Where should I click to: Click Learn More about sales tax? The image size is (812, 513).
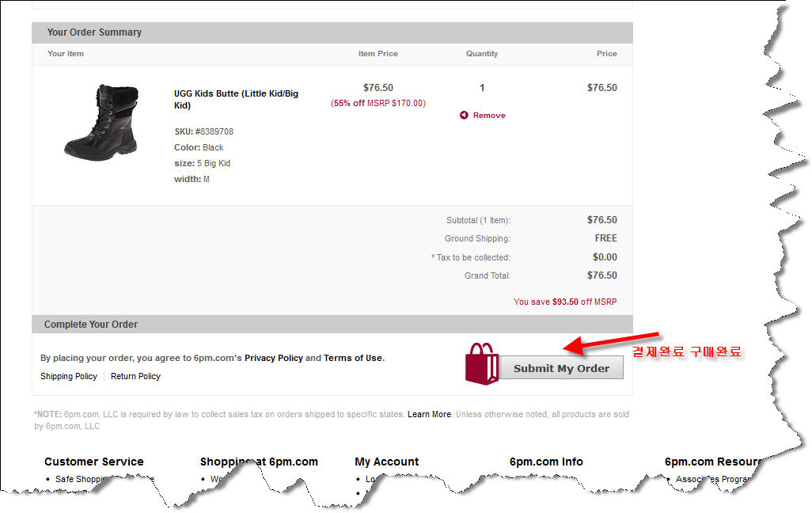(429, 414)
